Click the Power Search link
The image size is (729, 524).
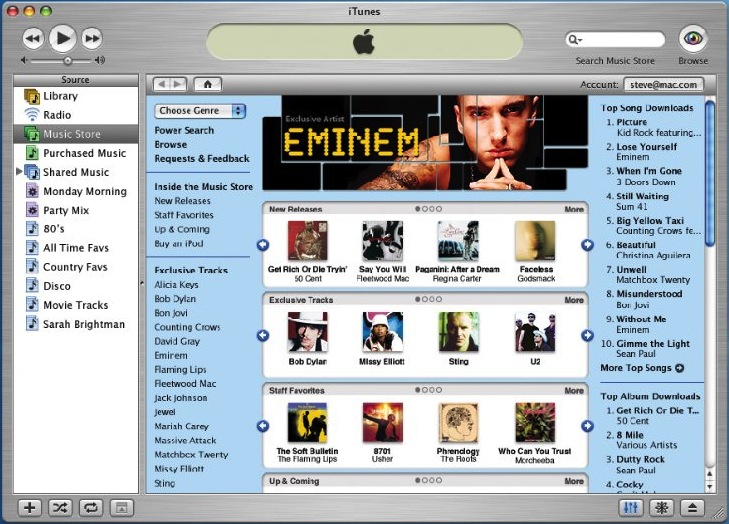[184, 130]
